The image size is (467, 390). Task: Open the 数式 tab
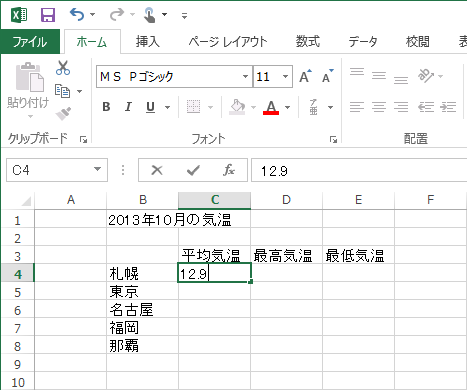[308, 42]
